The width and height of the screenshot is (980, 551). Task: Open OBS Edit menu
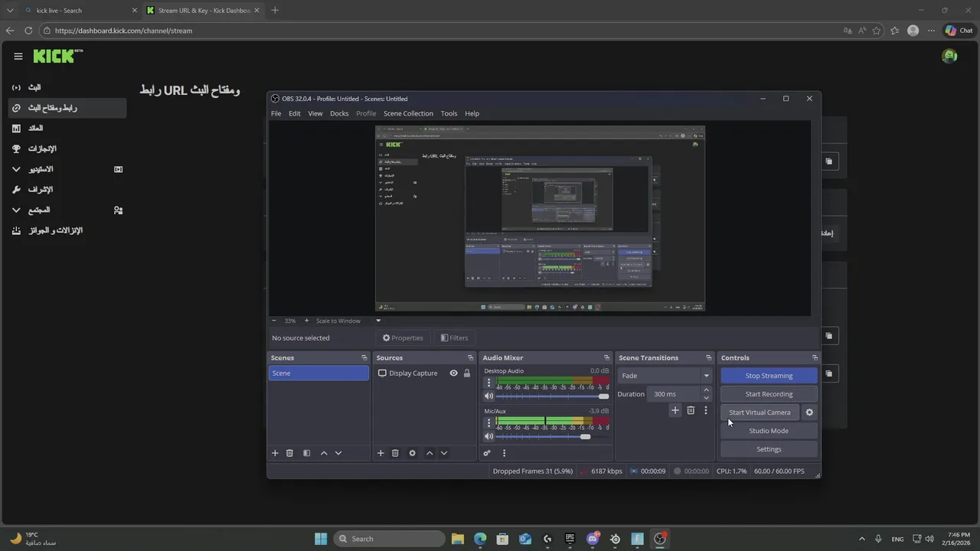pos(295,113)
